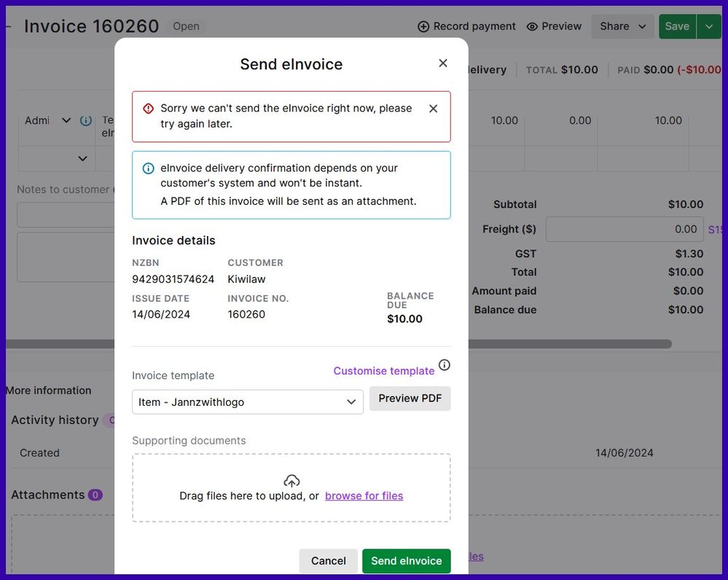Dismiss the red error alert

click(433, 109)
